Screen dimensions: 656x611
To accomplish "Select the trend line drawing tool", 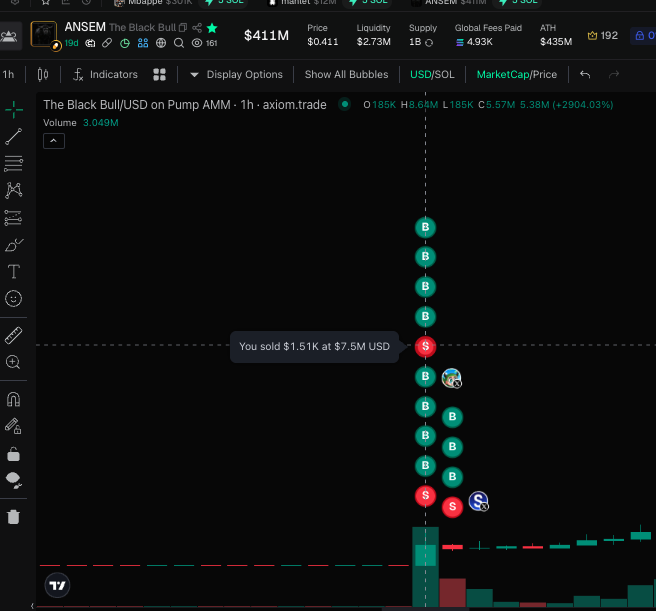I will [x=13, y=137].
